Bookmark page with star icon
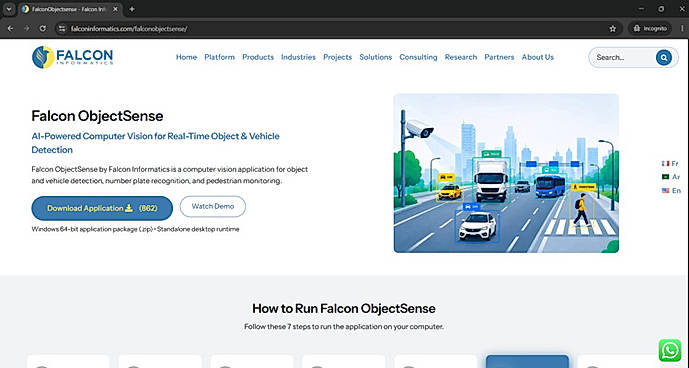The image size is (689, 368). (x=613, y=29)
